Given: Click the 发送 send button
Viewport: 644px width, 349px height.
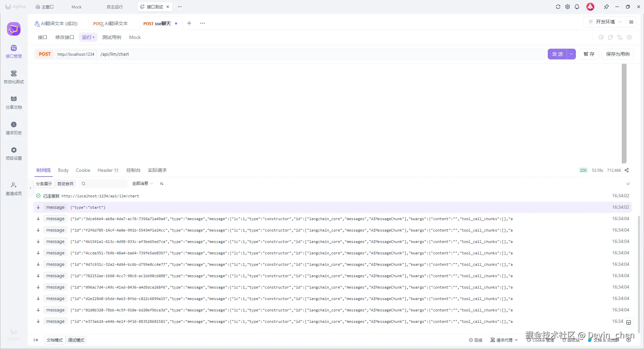Looking at the screenshot, I should pyautogui.click(x=557, y=54).
